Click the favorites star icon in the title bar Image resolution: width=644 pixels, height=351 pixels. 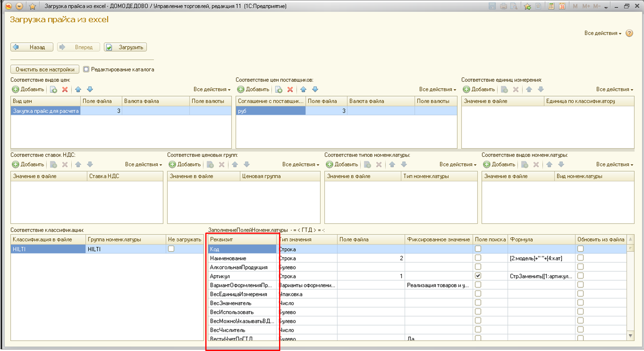[32, 6]
